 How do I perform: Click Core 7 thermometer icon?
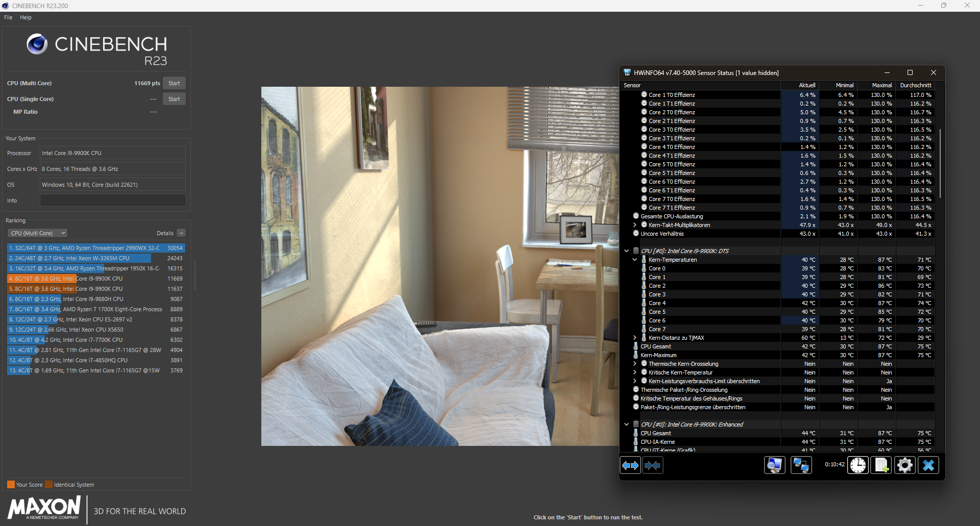click(x=644, y=329)
